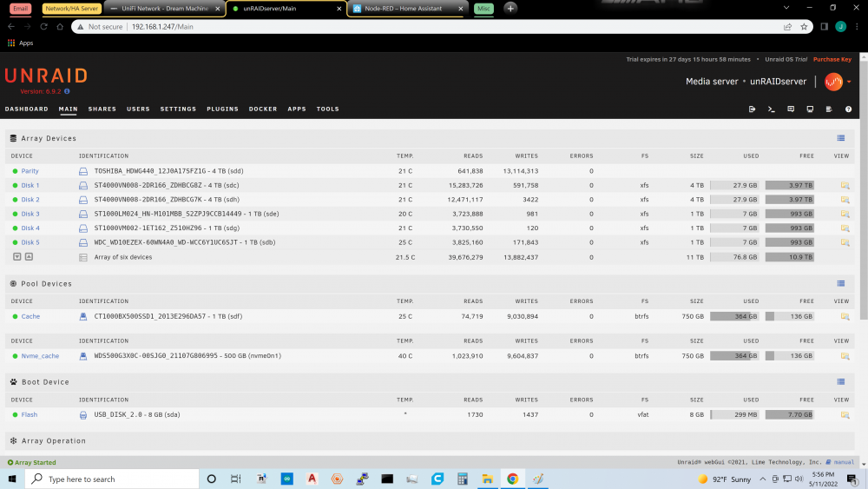Click Flash free space bar 7.70 GB
The image size is (868, 489).
point(790,415)
